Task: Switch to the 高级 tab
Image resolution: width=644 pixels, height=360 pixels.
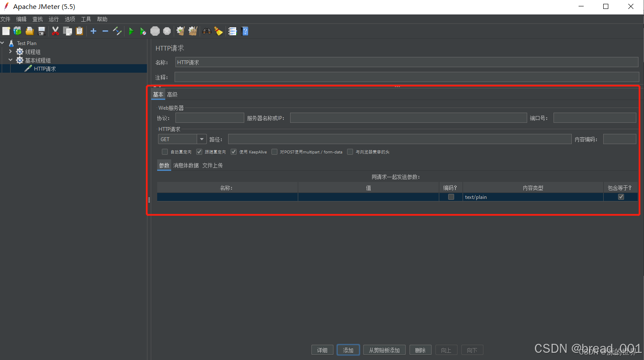Action: 172,94
